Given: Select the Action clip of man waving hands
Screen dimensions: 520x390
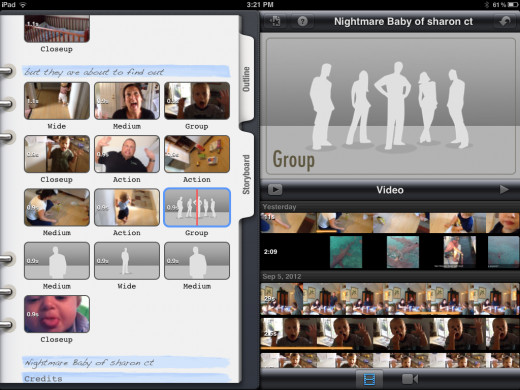Looking at the screenshot, I should (x=127, y=154).
